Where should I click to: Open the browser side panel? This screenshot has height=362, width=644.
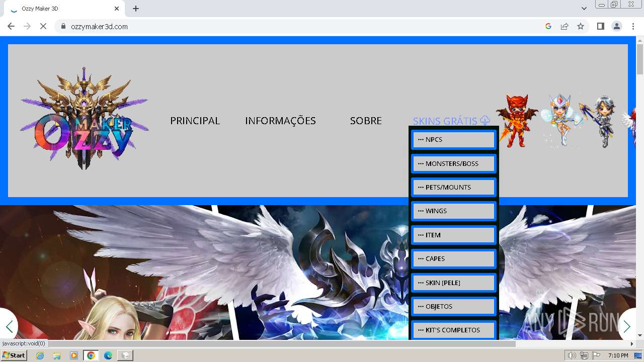point(600,26)
